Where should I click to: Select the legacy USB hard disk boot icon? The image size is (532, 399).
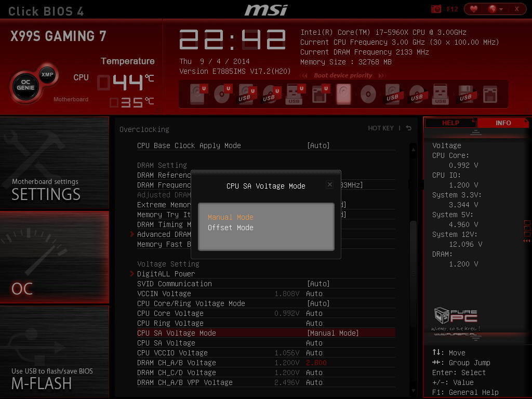coord(392,94)
